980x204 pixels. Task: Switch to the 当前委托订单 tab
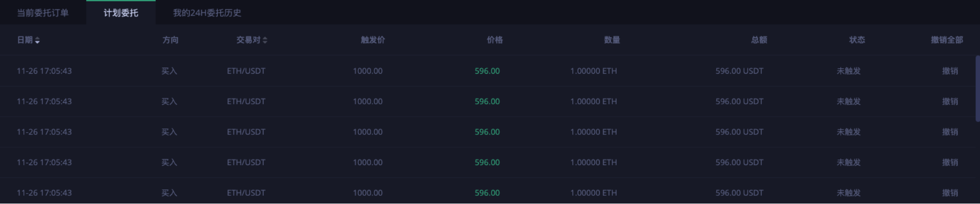coord(43,13)
